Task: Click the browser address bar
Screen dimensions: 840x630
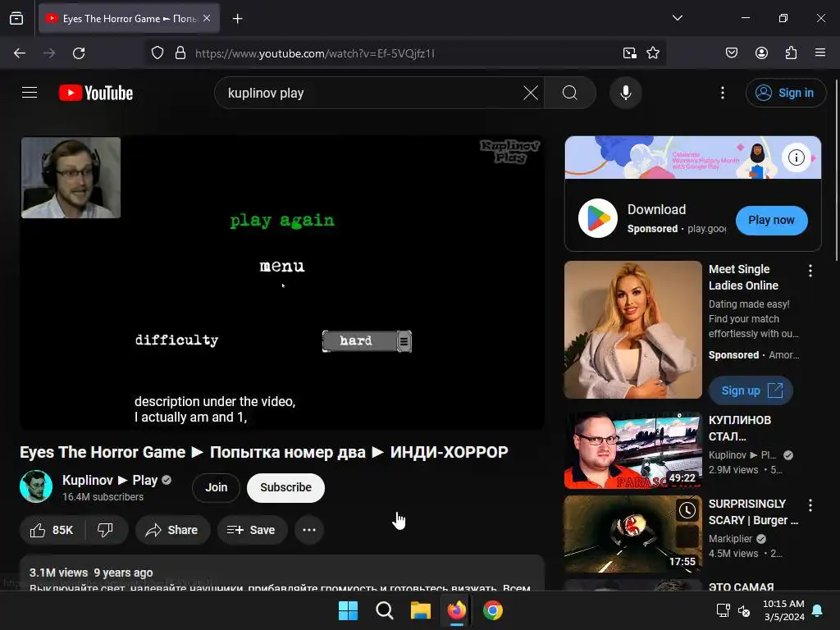Action: (x=404, y=53)
